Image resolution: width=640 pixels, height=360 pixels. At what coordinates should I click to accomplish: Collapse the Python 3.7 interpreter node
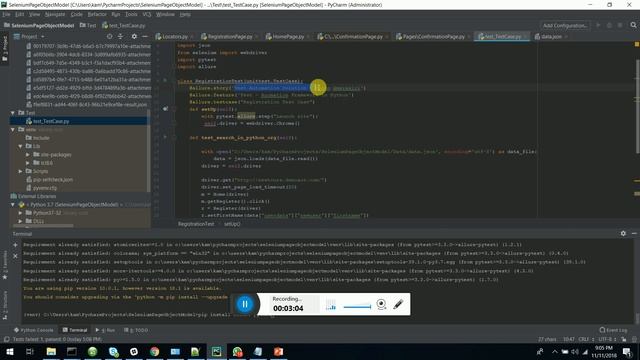pyautogui.click(x=13, y=204)
